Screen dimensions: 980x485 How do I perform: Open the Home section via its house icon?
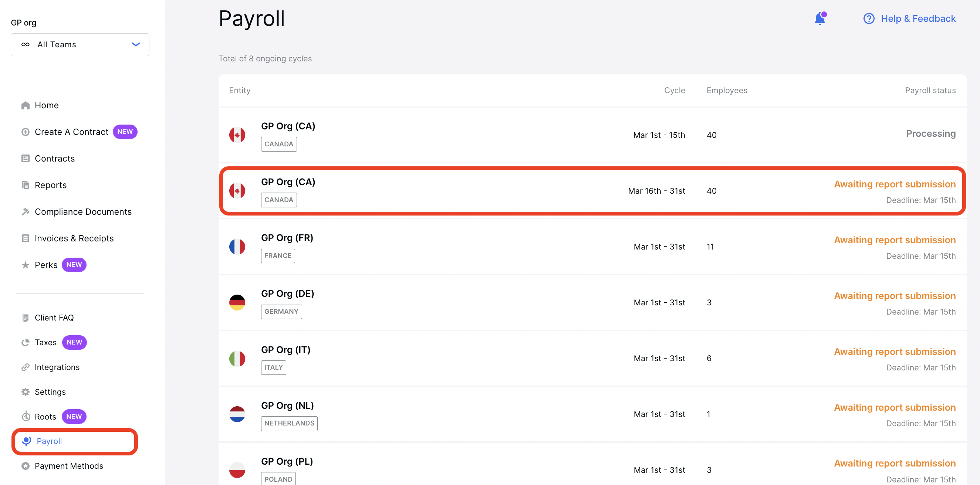point(25,105)
